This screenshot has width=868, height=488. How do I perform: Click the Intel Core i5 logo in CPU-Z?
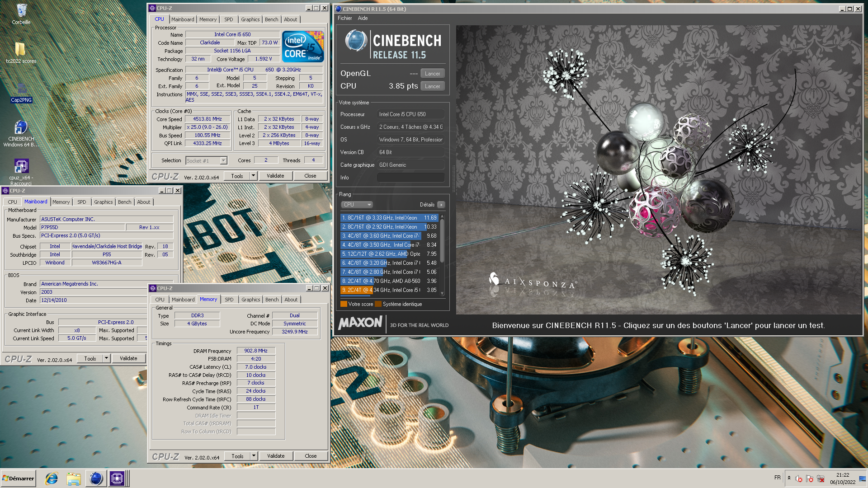click(x=303, y=46)
